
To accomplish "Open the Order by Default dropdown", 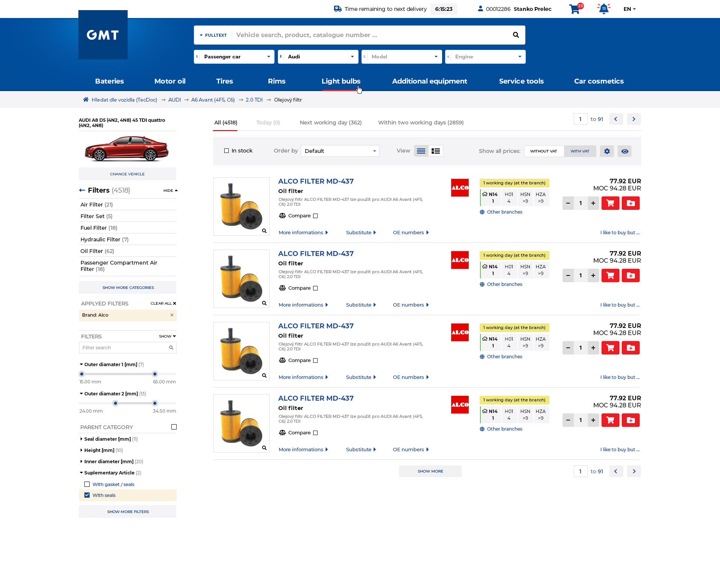I will coord(340,151).
